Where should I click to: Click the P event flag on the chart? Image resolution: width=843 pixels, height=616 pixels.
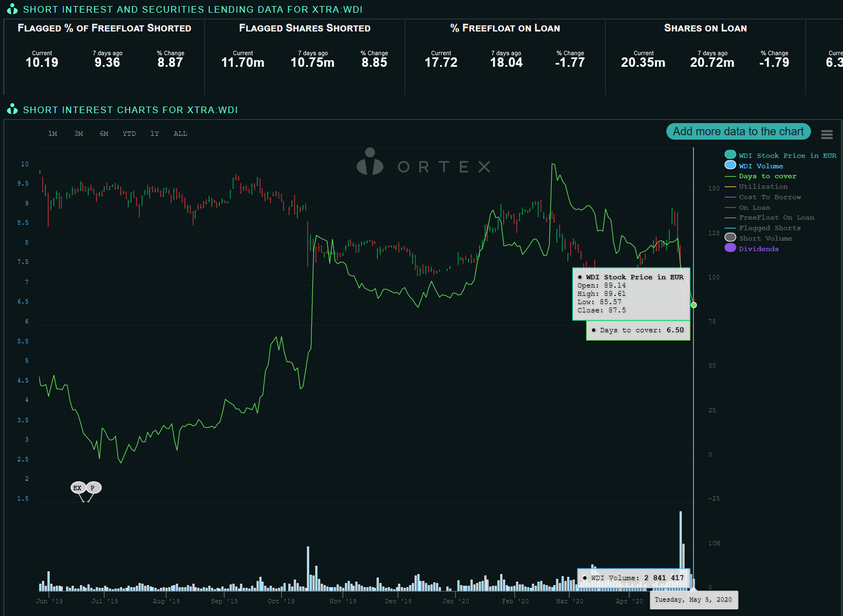pyautogui.click(x=93, y=488)
